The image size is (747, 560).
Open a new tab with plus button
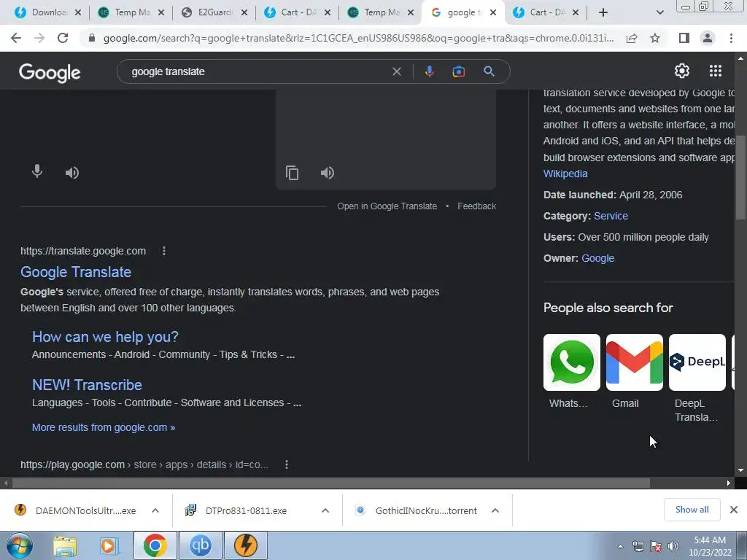603,12
